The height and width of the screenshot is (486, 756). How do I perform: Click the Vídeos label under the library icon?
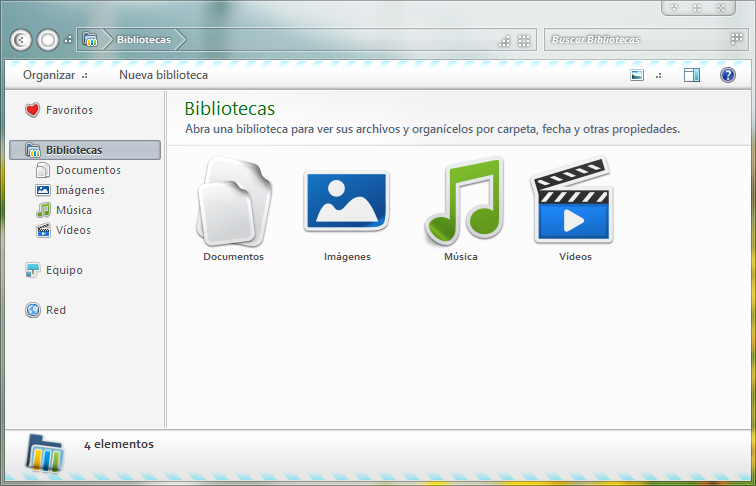[x=575, y=256]
